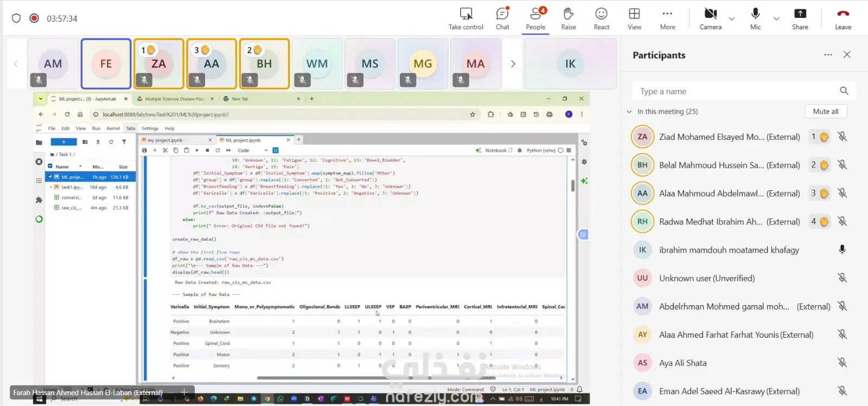Screen dimensions: 868x406
Task: Open the Extension Manager puzzle icon
Action: 39,200
